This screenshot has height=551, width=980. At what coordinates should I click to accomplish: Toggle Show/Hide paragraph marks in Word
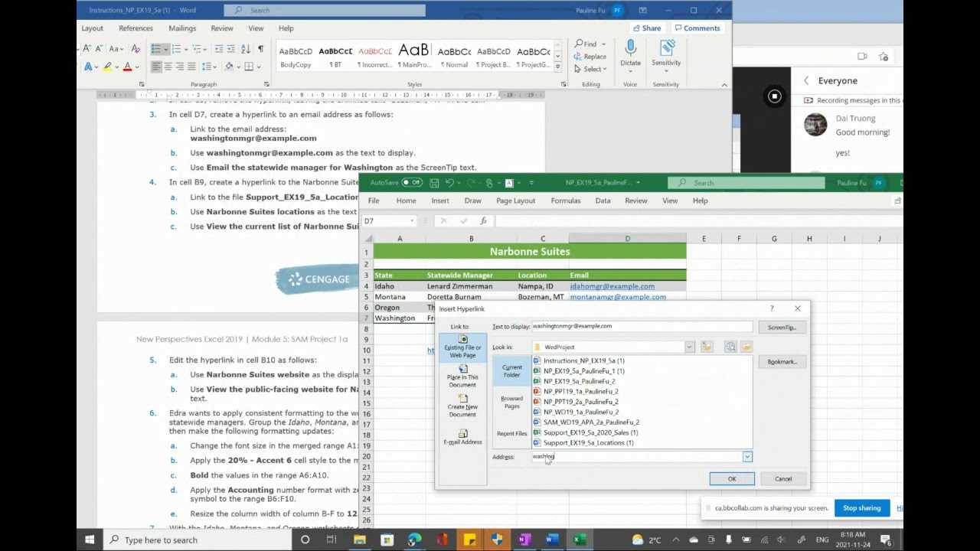[260, 49]
